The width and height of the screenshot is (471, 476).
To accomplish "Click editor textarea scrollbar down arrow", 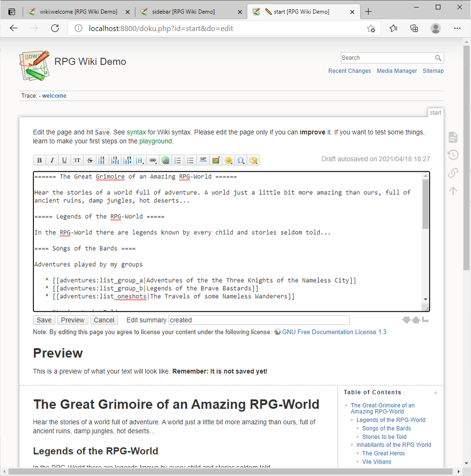I will pyautogui.click(x=425, y=299).
